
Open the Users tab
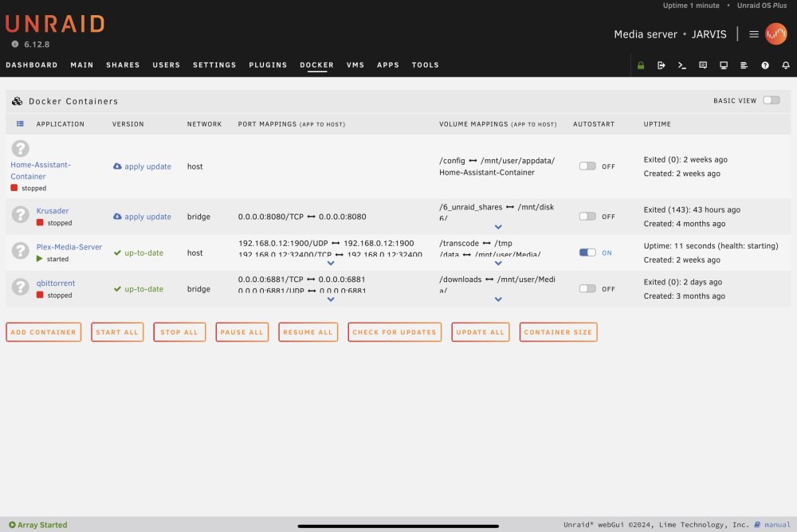coord(167,65)
